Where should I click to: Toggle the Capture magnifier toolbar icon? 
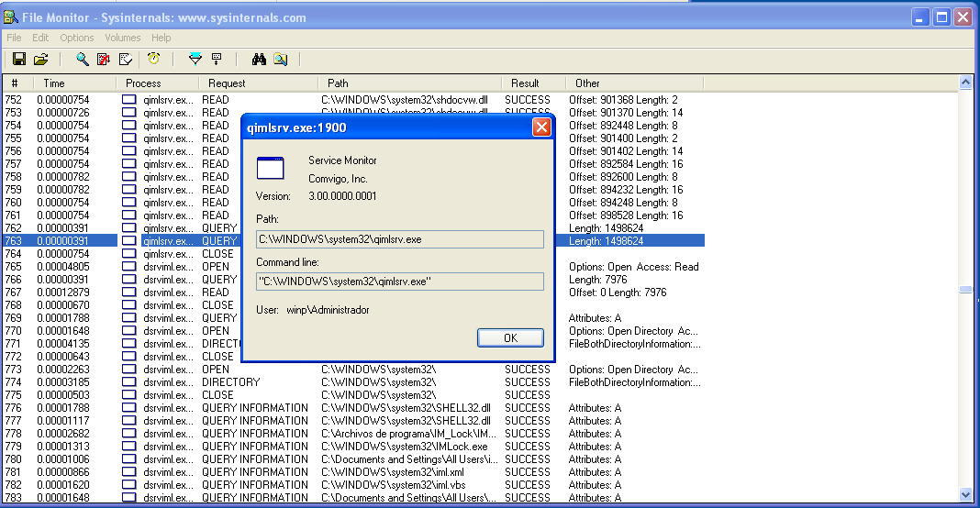82,59
